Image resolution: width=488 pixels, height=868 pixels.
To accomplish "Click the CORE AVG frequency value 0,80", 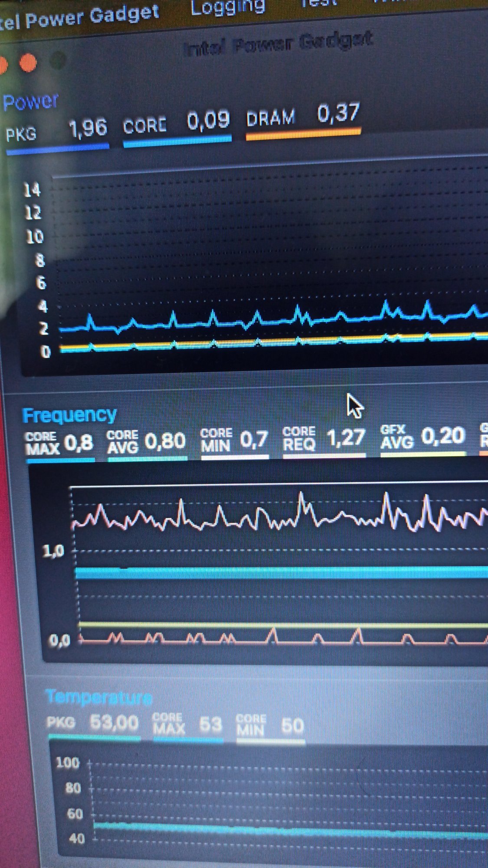I will coord(165,441).
